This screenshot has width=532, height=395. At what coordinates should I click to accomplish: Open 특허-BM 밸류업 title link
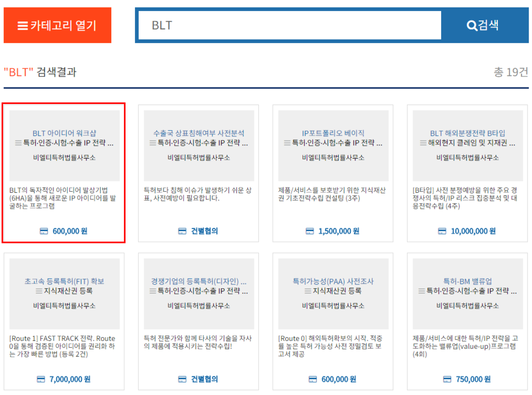[468, 281]
